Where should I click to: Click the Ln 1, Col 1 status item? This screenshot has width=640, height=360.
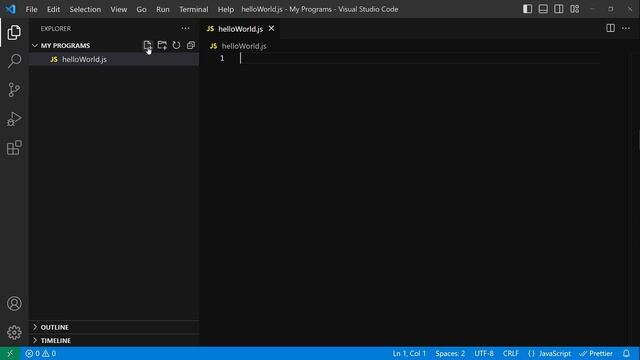click(409, 353)
